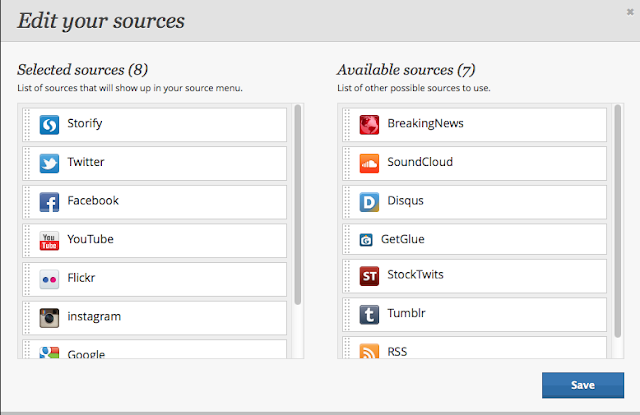Image resolution: width=640 pixels, height=415 pixels.
Task: Select the Twitter label text
Action: coord(86,162)
